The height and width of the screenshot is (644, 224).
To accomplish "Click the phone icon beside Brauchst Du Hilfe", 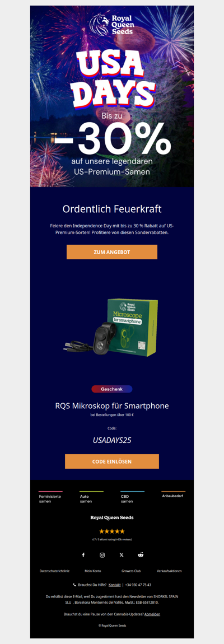I will [74, 585].
